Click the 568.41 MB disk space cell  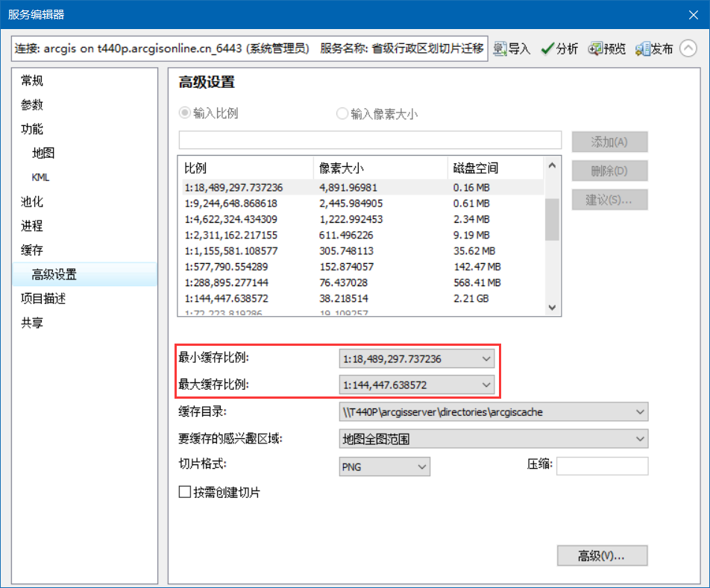tap(477, 282)
